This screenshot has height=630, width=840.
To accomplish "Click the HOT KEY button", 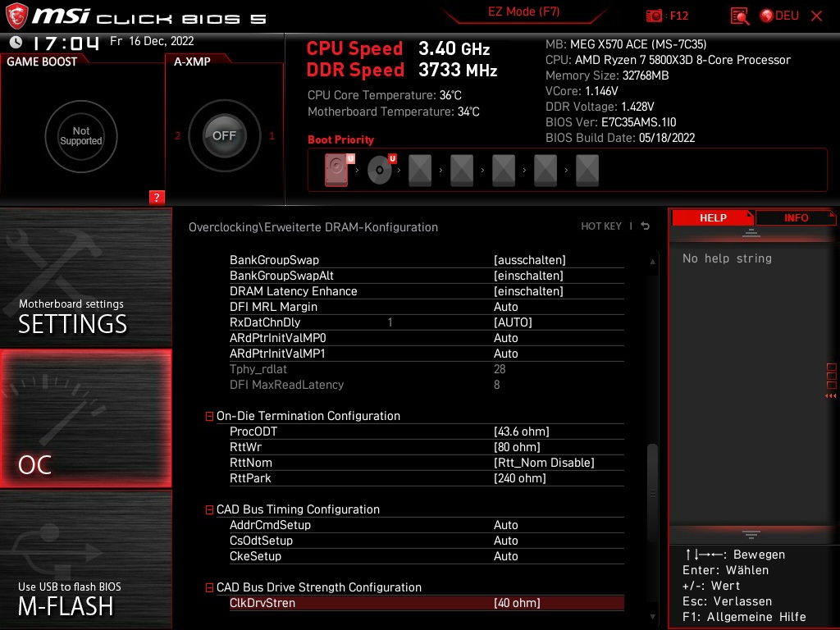I will click(601, 226).
